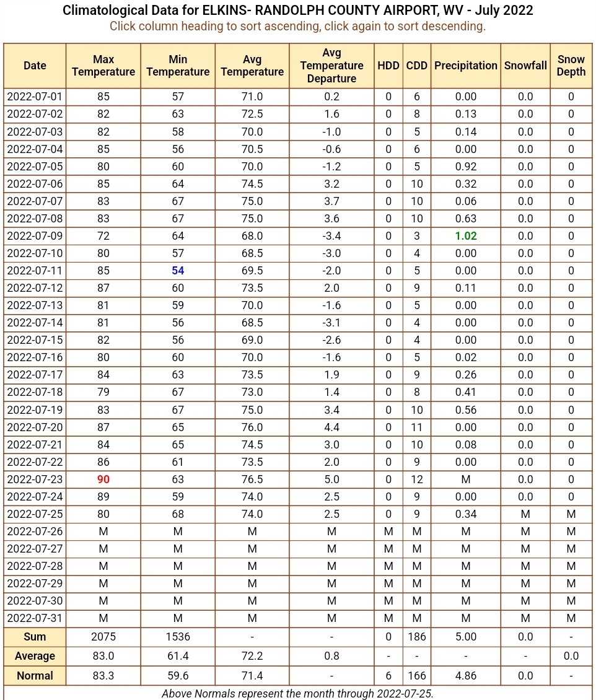The width and height of the screenshot is (596, 700).
Task: Select the date cell 2022-07-25
Action: pos(35,514)
